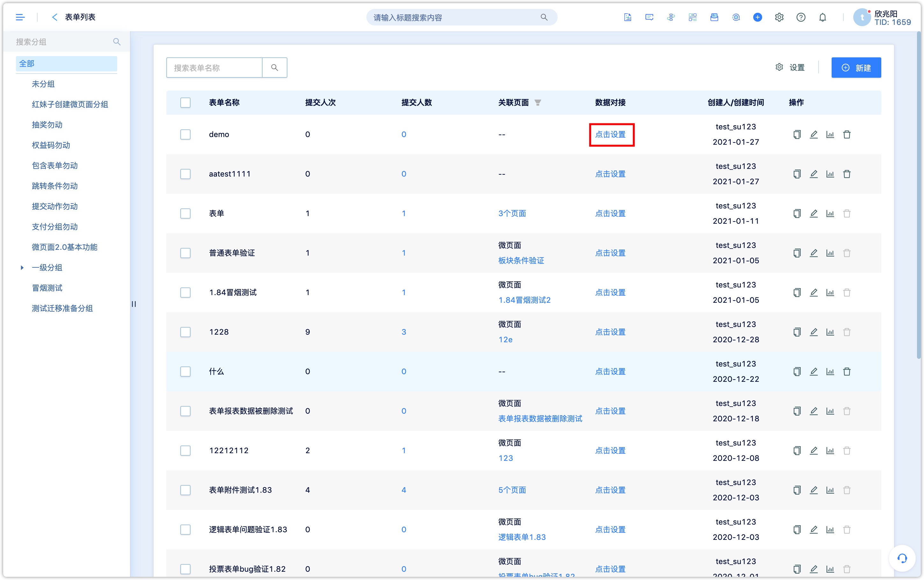Go back using the arrow beside 表单列表
Image resolution: width=924 pixels, height=580 pixels.
pyautogui.click(x=54, y=17)
